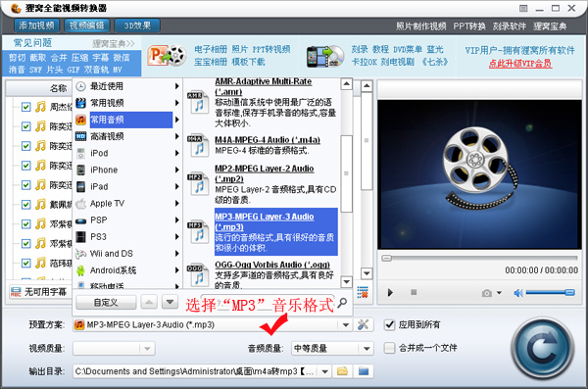This screenshot has width=588, height=389.
Task: Open the output directory blue folder icon
Action: (363, 371)
